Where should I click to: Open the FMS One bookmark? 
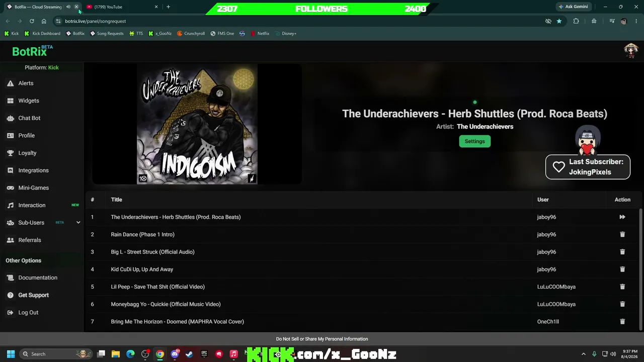(222, 34)
